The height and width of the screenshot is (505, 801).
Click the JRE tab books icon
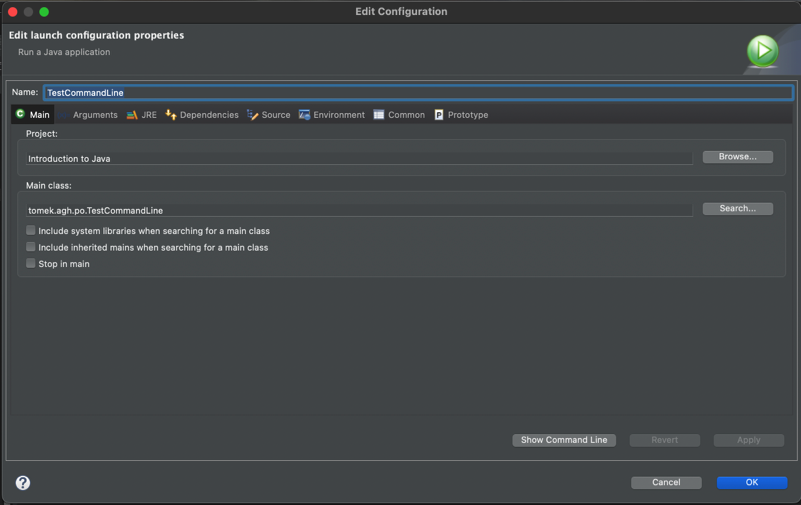coord(132,115)
